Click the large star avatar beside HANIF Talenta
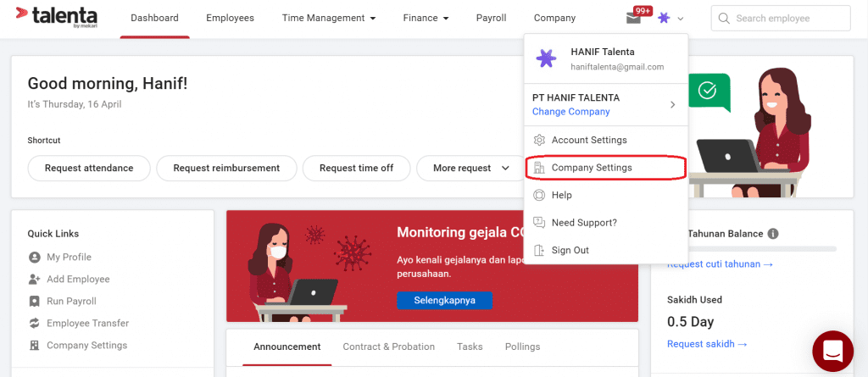Screen dimensions: 868x377 pyautogui.click(x=547, y=58)
